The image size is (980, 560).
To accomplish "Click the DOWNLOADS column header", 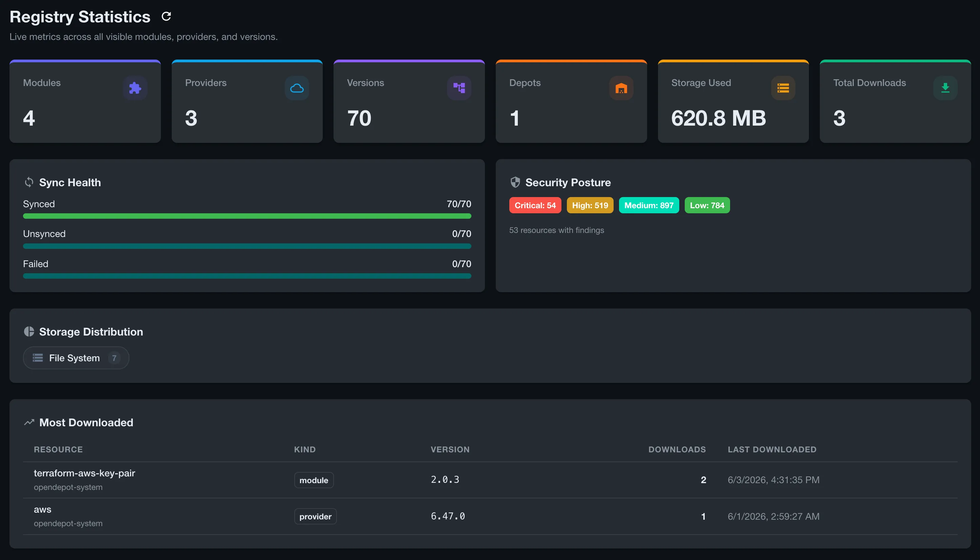I will click(677, 449).
